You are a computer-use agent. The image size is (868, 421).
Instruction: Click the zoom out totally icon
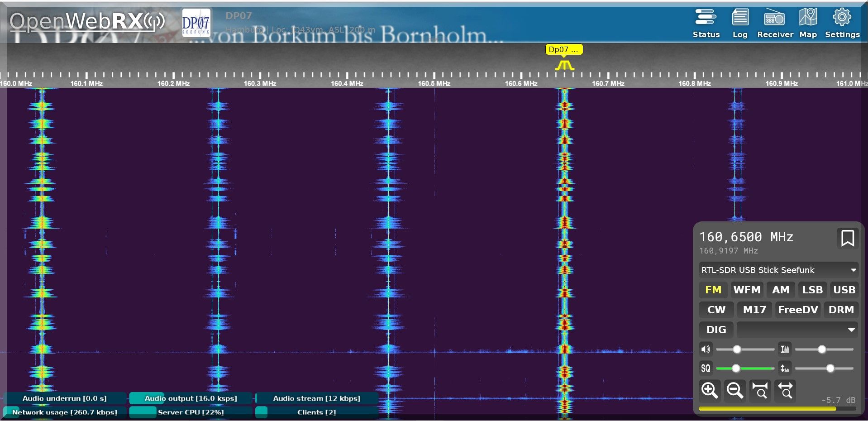(x=785, y=390)
